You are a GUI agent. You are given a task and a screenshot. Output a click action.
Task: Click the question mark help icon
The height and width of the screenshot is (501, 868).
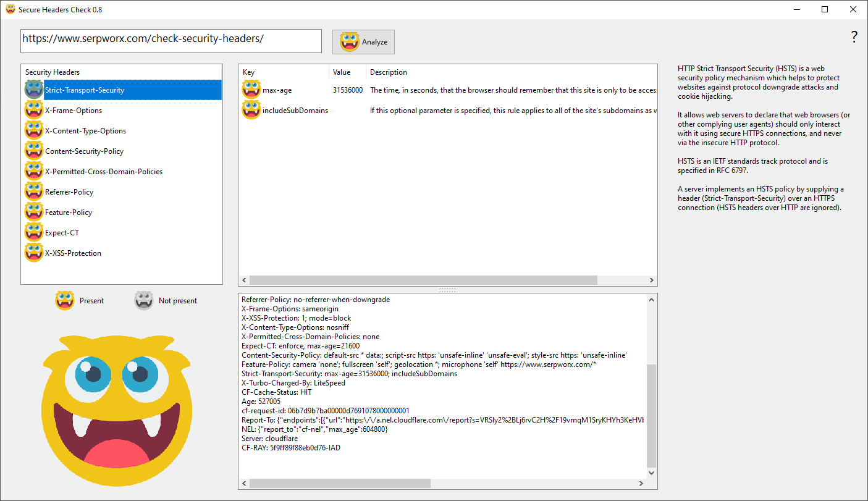854,37
